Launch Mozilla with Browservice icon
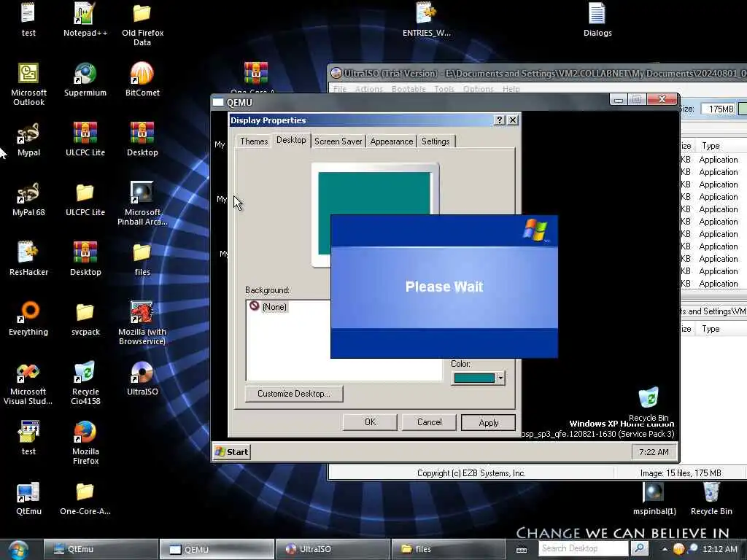 tap(142, 323)
